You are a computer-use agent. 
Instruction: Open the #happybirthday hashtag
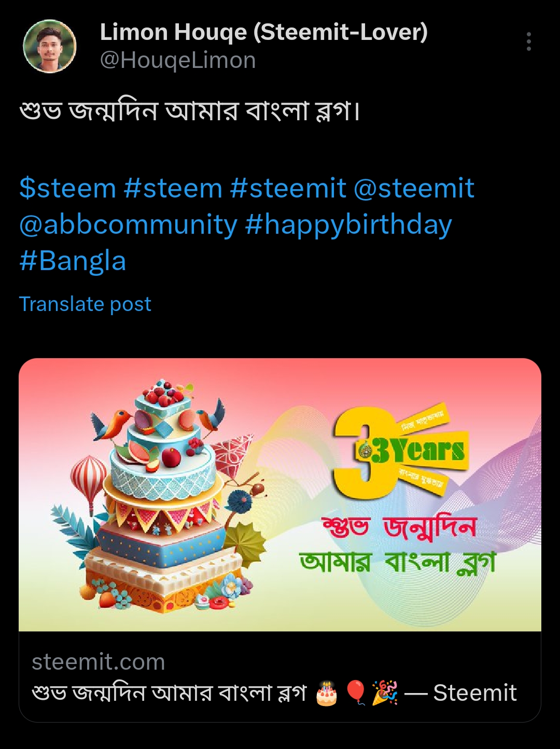click(348, 224)
